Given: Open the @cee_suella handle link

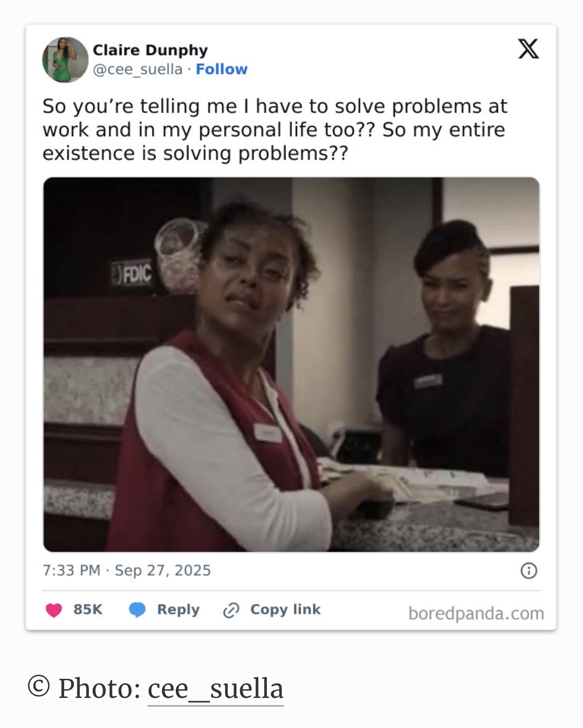Looking at the screenshot, I should [x=138, y=69].
